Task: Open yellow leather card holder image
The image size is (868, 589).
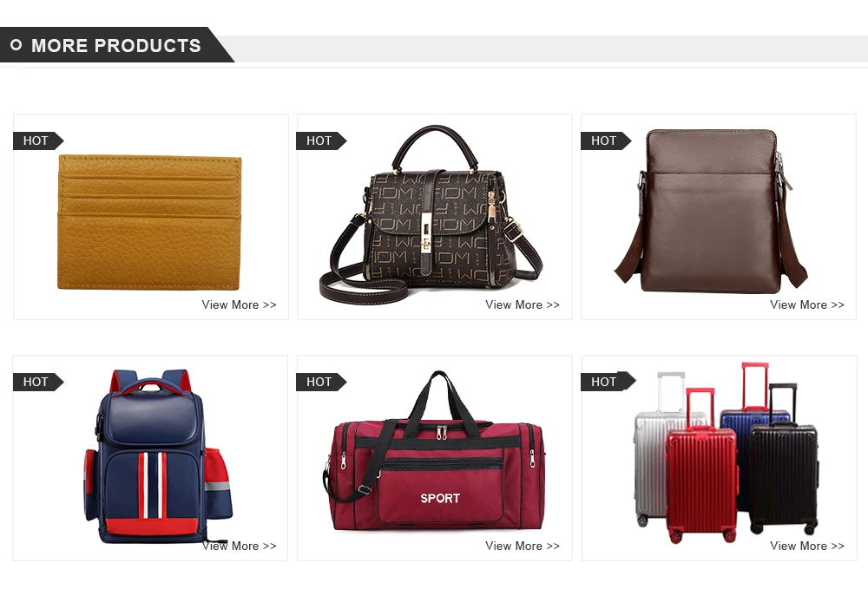Action: pos(149,222)
